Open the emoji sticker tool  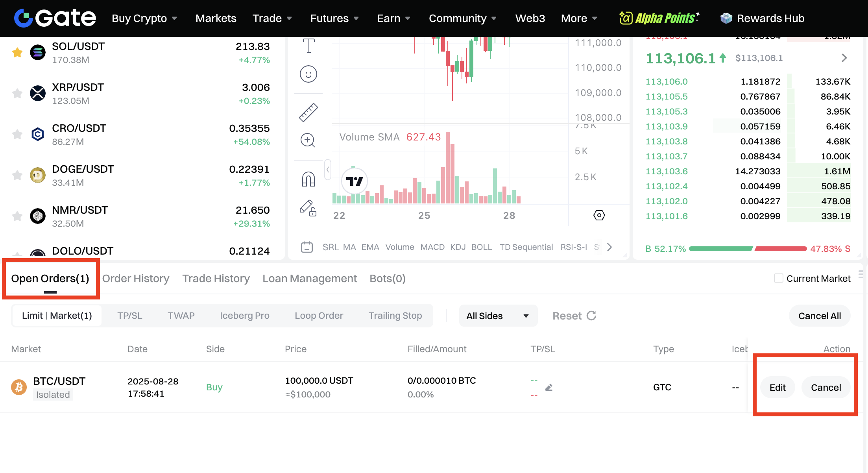pos(308,74)
